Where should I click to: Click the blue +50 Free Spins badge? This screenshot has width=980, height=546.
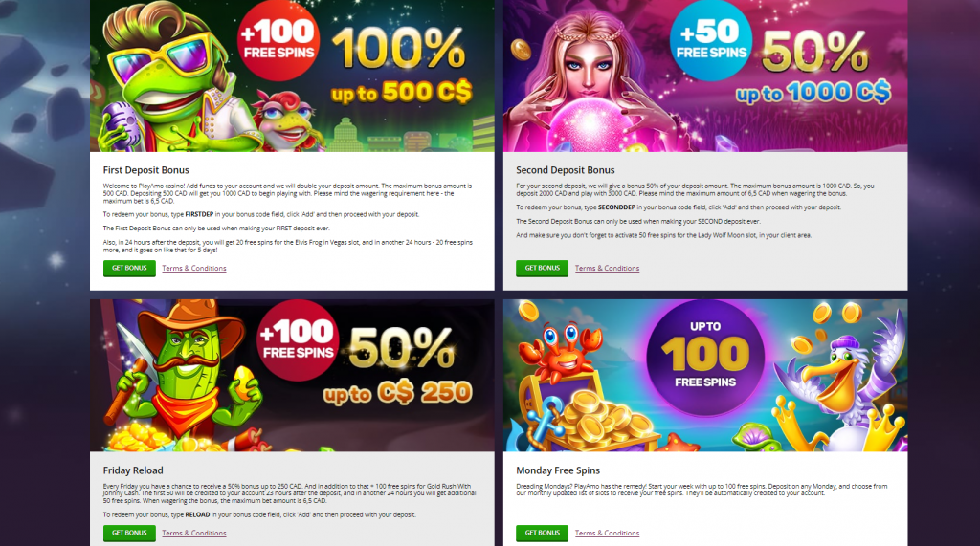(x=711, y=39)
